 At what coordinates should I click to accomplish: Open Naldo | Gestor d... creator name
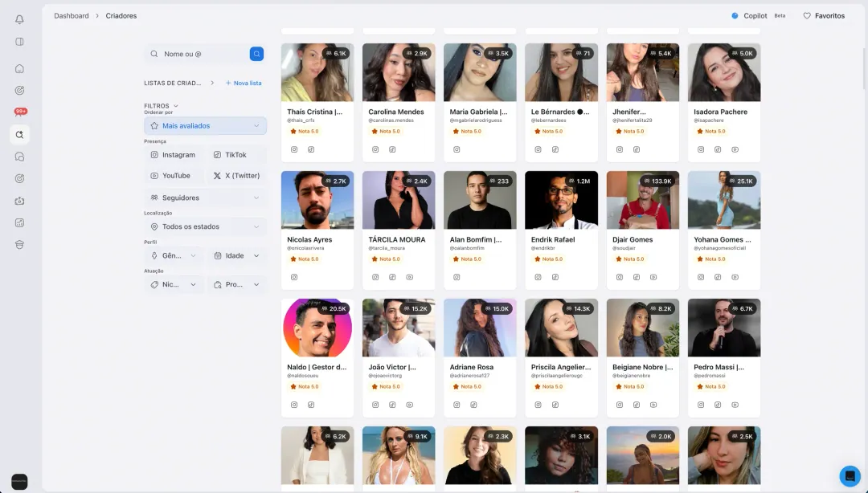(317, 367)
